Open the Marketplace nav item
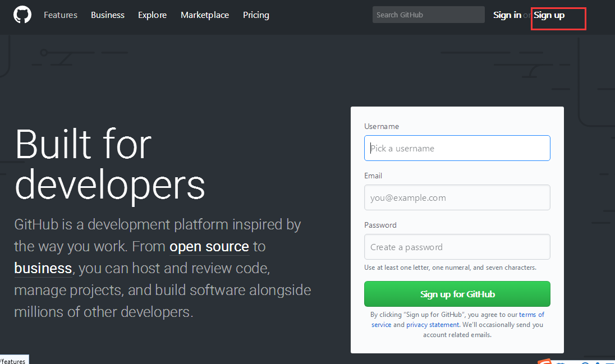Screen dimensions: 615x364 click(x=205, y=15)
